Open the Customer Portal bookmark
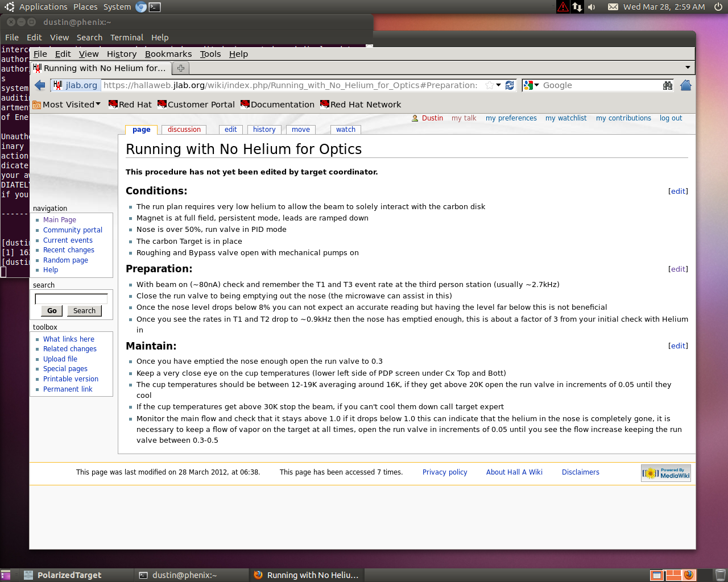Screen dimensions: 728x582 pyautogui.click(x=196, y=105)
